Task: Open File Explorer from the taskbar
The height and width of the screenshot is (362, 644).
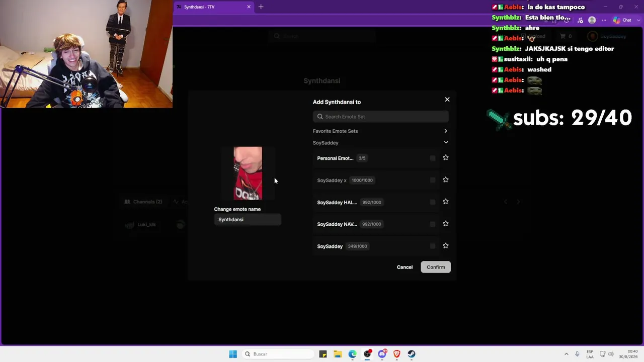Action: [x=338, y=354]
